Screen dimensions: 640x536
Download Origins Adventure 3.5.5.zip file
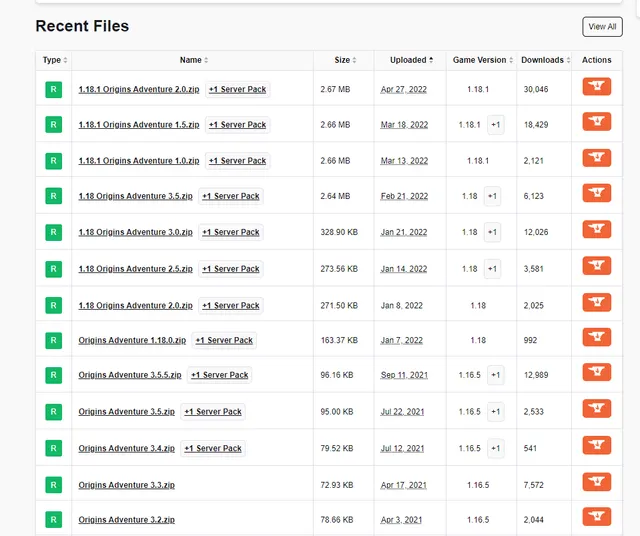pyautogui.click(x=597, y=372)
